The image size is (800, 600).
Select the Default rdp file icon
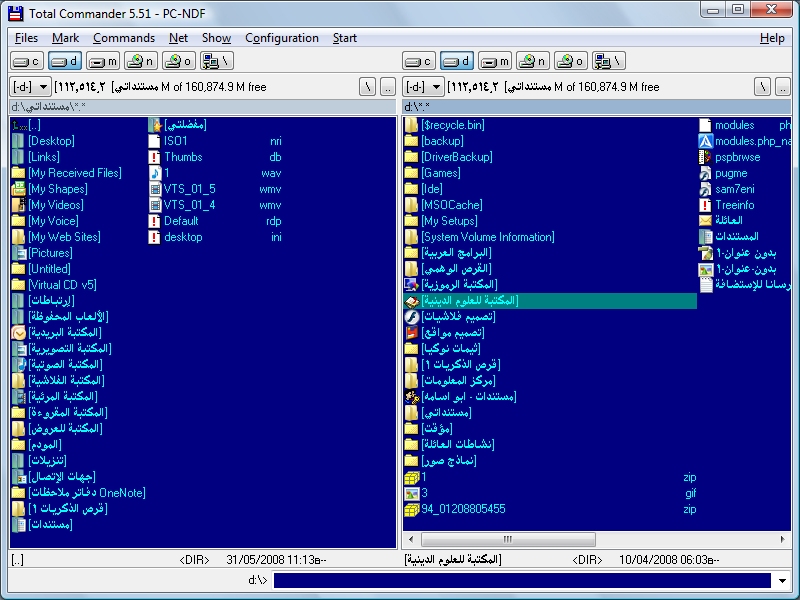click(x=155, y=221)
